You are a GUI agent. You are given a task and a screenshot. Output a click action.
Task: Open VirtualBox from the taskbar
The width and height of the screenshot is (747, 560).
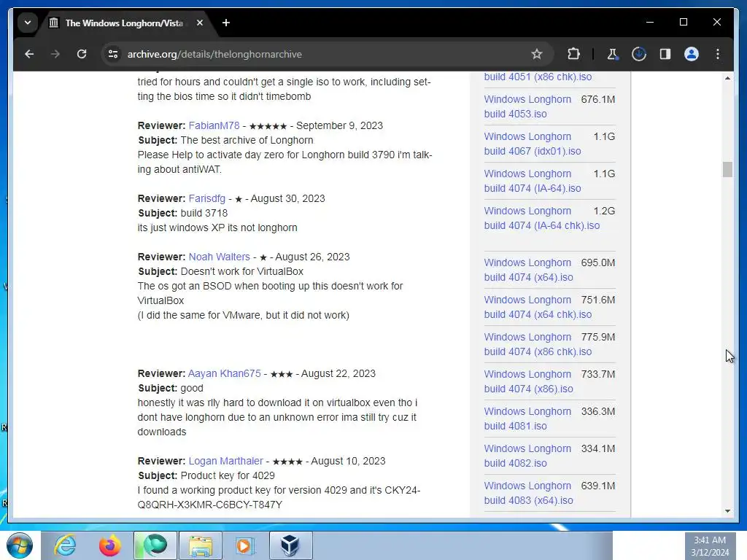pos(290,545)
